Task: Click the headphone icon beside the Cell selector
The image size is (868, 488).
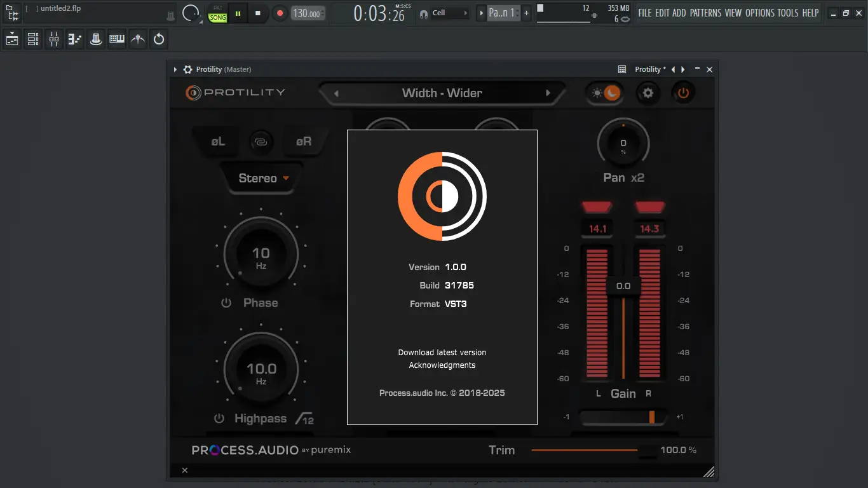Action: [x=424, y=13]
